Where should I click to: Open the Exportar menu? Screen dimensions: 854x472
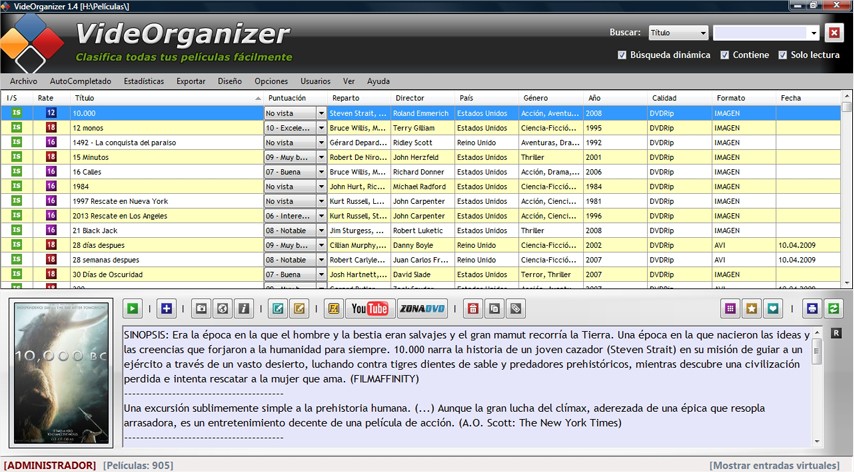tap(191, 81)
